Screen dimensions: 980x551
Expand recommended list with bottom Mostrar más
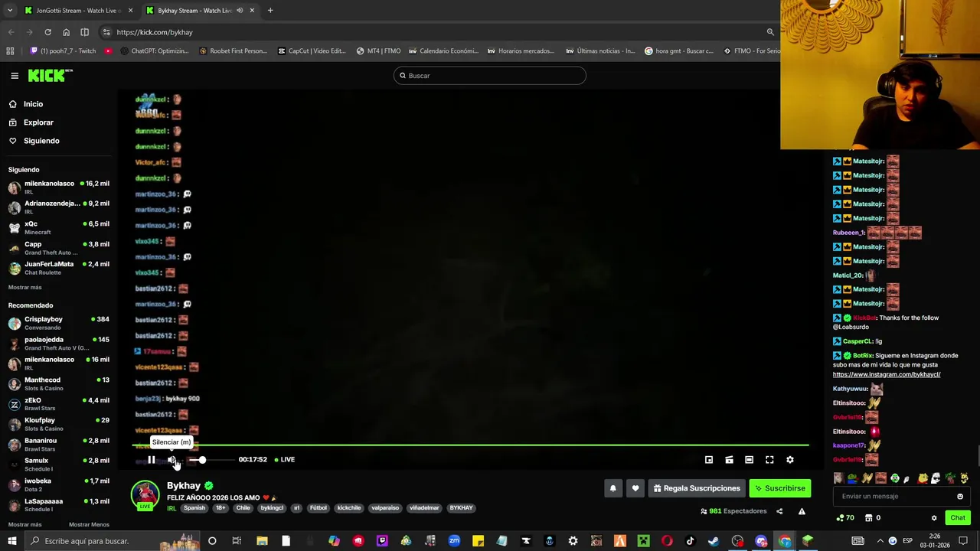(25, 525)
